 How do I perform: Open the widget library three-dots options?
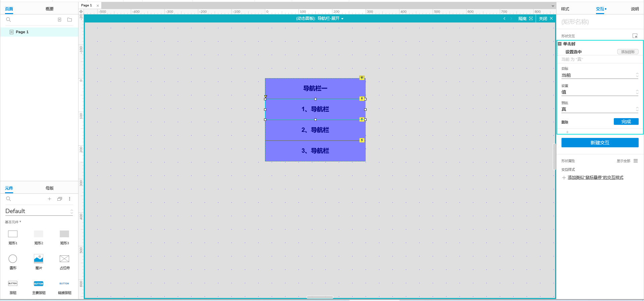[x=69, y=199]
